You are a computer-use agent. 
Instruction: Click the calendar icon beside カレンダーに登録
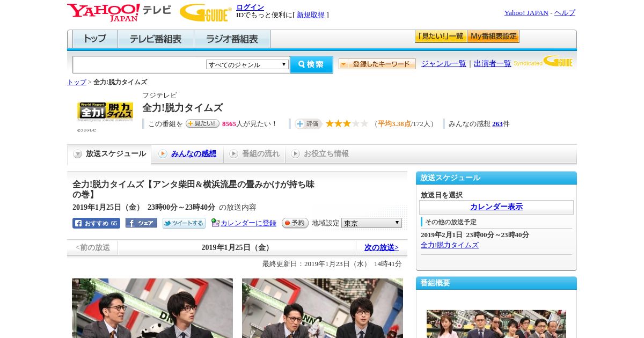point(216,223)
